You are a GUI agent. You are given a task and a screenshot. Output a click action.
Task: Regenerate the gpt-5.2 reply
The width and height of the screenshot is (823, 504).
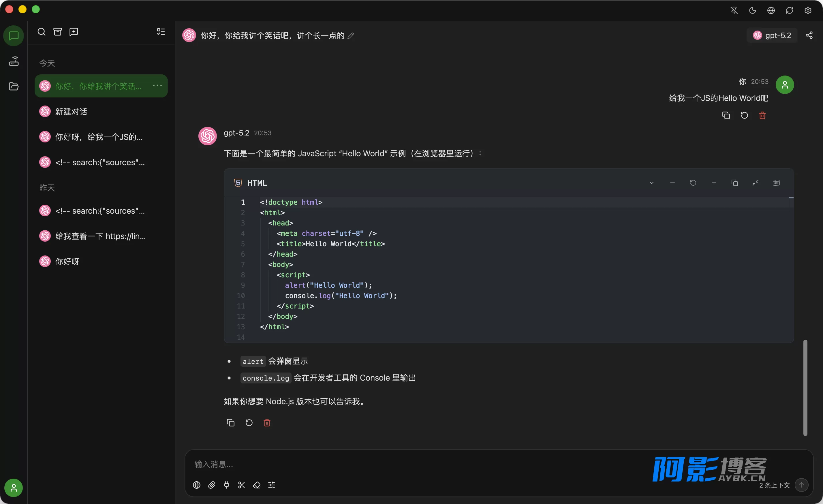coord(249,422)
